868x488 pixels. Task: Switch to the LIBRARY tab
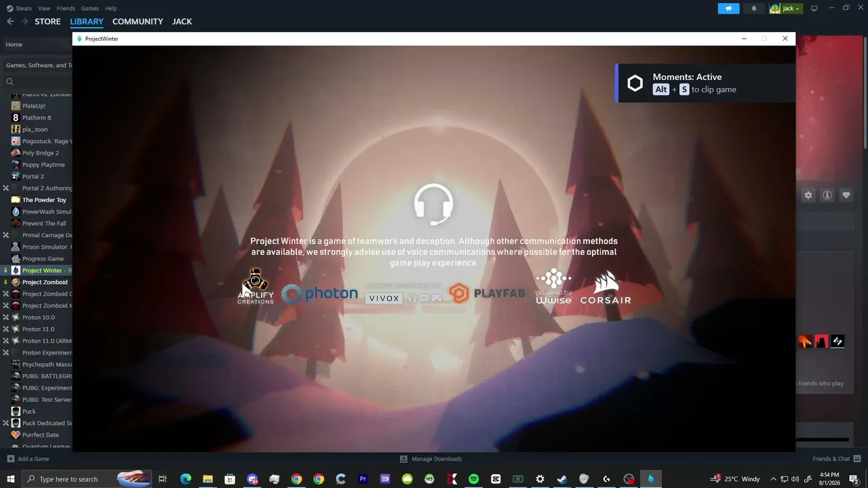tap(87, 22)
